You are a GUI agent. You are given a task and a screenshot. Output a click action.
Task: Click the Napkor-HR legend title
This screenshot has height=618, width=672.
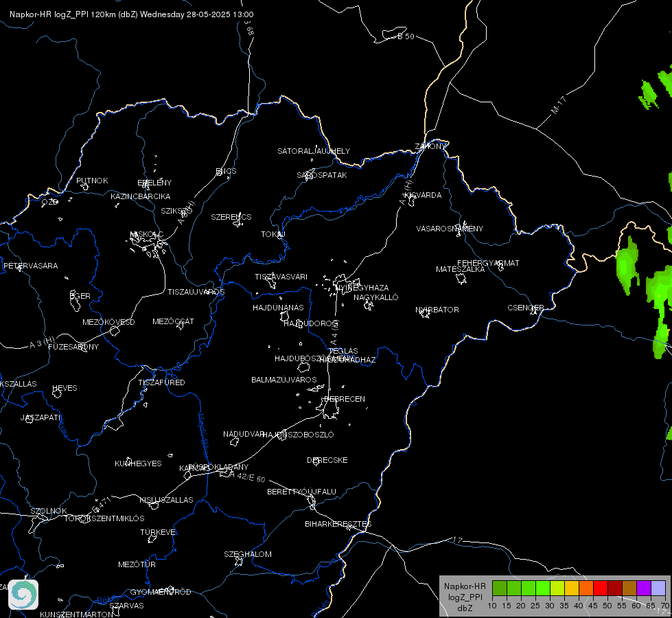pyautogui.click(x=465, y=586)
